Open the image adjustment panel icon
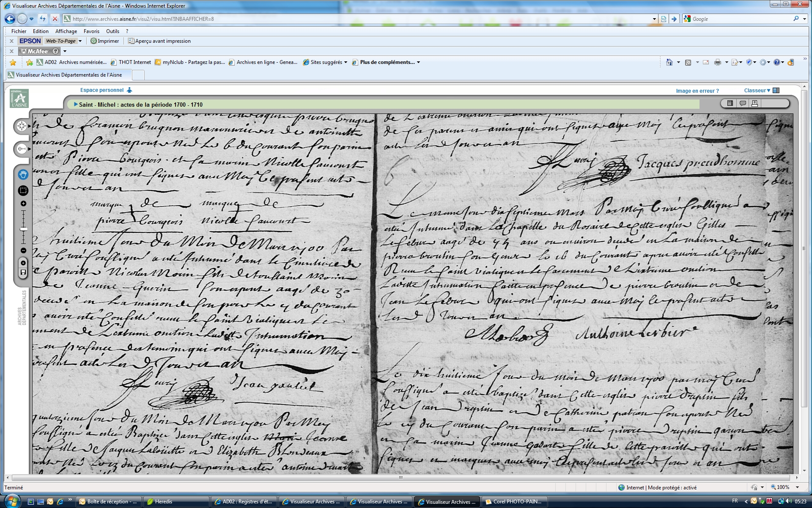This screenshot has width=812, height=508. pos(22,149)
